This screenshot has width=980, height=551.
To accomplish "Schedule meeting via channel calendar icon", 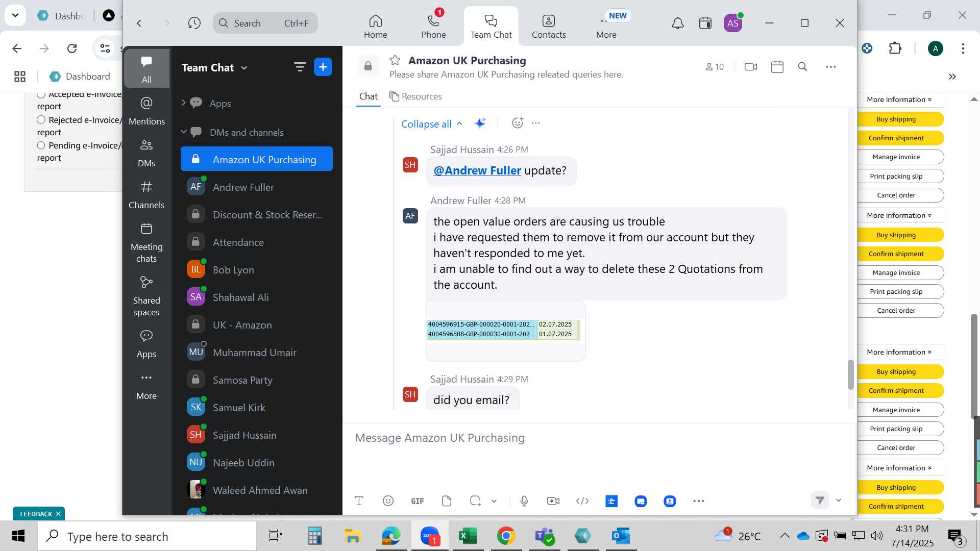I will tap(777, 67).
